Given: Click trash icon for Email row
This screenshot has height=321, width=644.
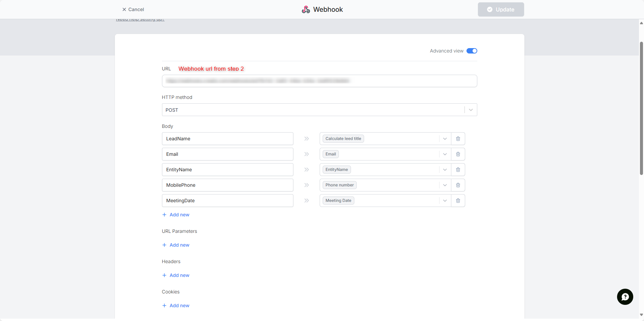Looking at the screenshot, I should (458, 154).
